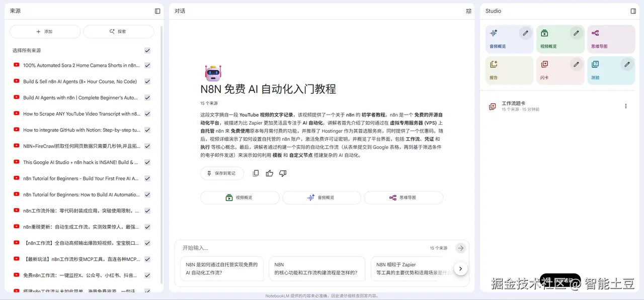Image resolution: width=644 pixels, height=300 pixels.
Task: Uncheck This Google AI Studio source checkbox
Action: point(147,162)
